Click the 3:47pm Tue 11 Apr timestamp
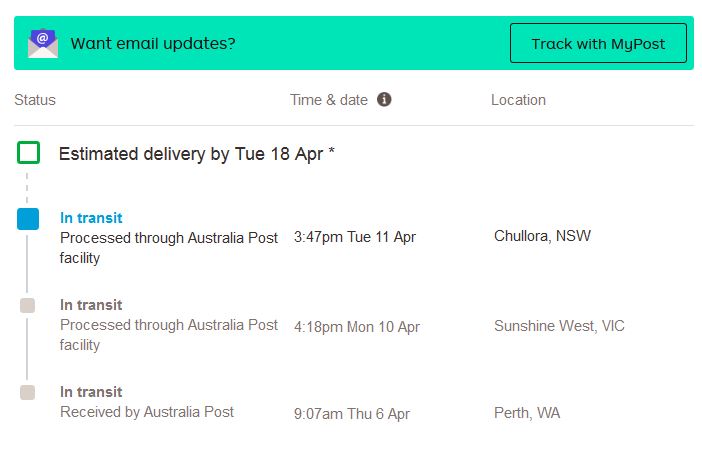 pyautogui.click(x=355, y=237)
